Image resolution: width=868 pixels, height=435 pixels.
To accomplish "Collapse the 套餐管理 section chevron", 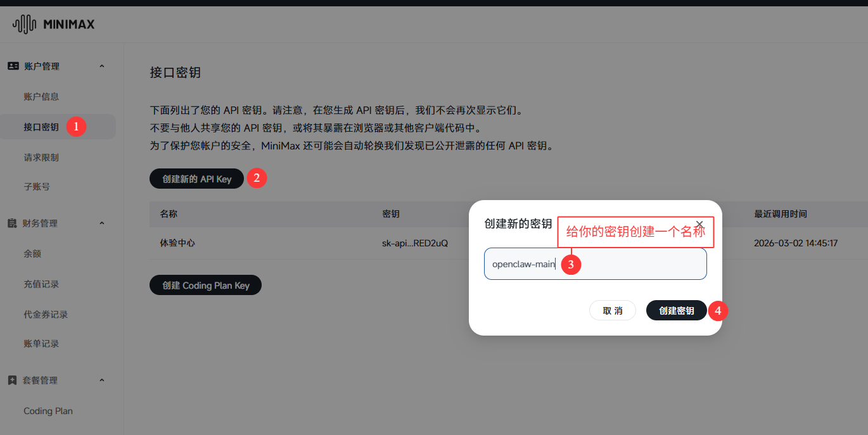I will point(101,380).
